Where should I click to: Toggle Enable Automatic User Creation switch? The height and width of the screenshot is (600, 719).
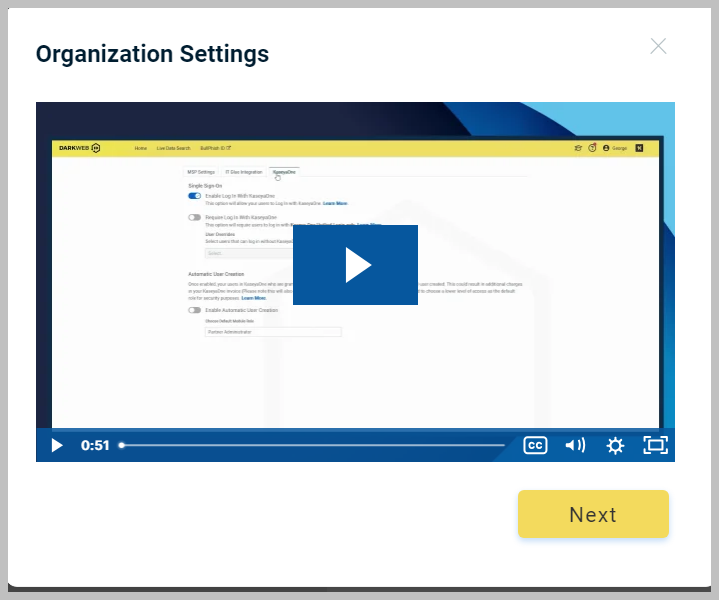pos(194,310)
